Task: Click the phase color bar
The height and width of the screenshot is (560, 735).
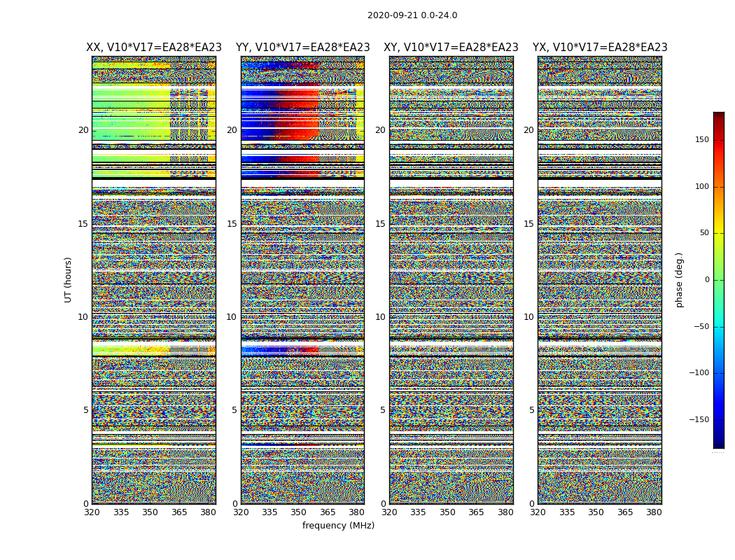Action: coord(719,280)
